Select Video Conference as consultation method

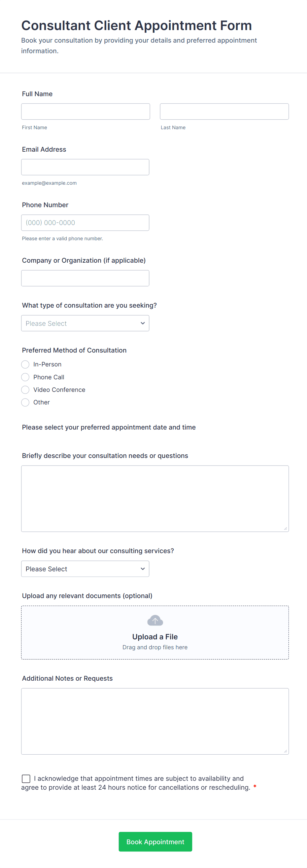25,390
